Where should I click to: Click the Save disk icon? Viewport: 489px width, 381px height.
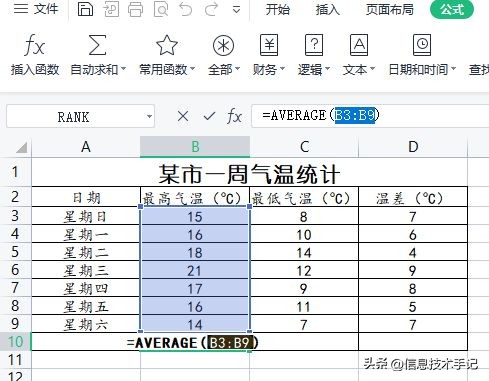click(85, 9)
